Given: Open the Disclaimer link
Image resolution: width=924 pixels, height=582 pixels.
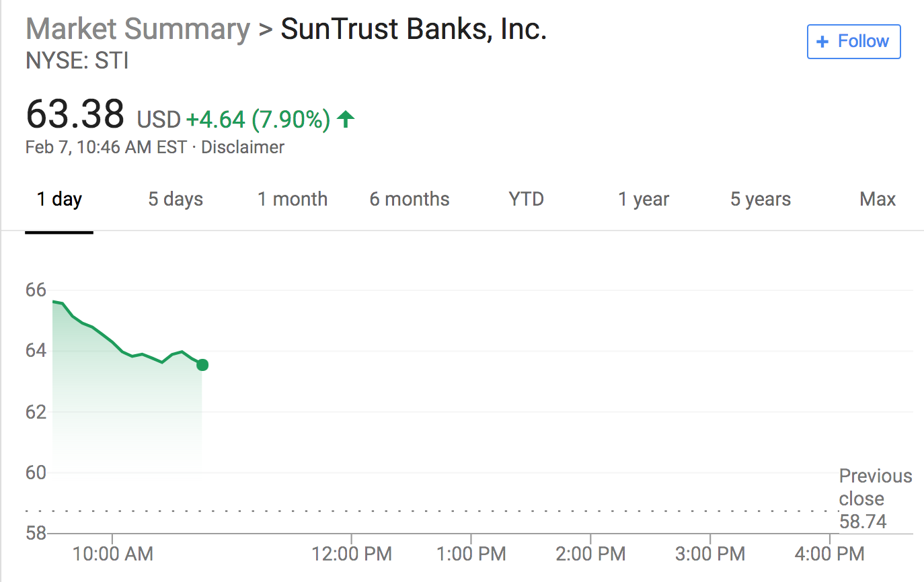Looking at the screenshot, I should pos(243,147).
